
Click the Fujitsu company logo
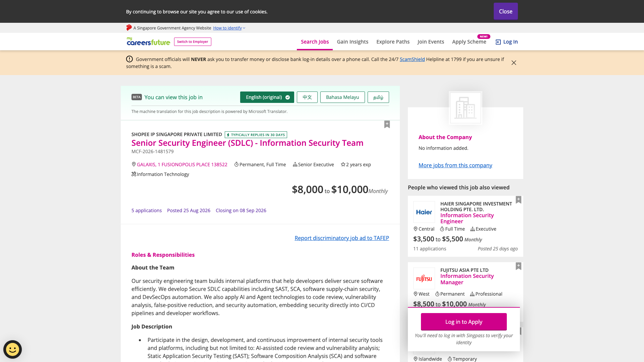tap(424, 279)
